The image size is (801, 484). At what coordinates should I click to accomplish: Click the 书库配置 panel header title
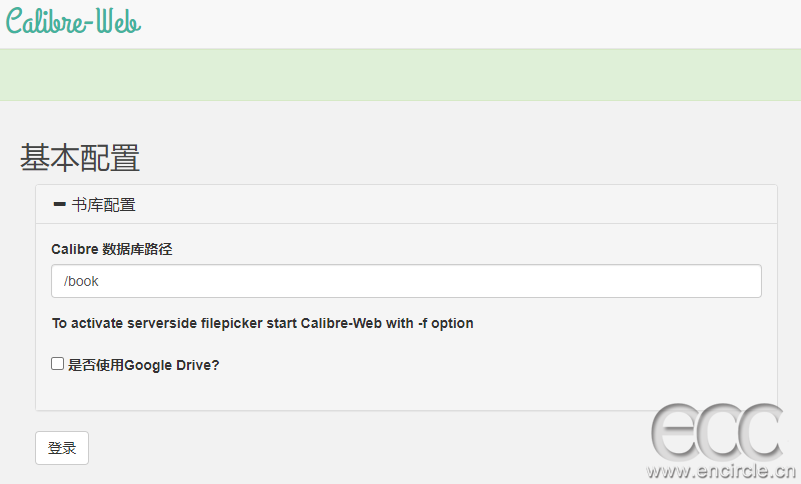(104, 205)
